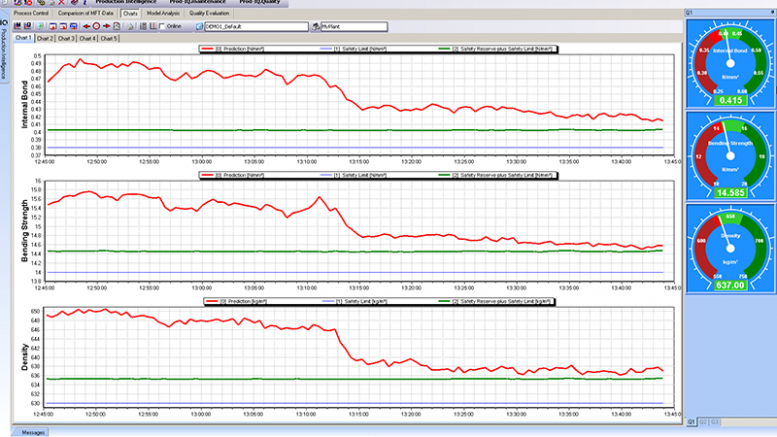Click Safety Limit legend entry in Internal Bond chart
This screenshot has height=437, width=777.
(x=353, y=49)
